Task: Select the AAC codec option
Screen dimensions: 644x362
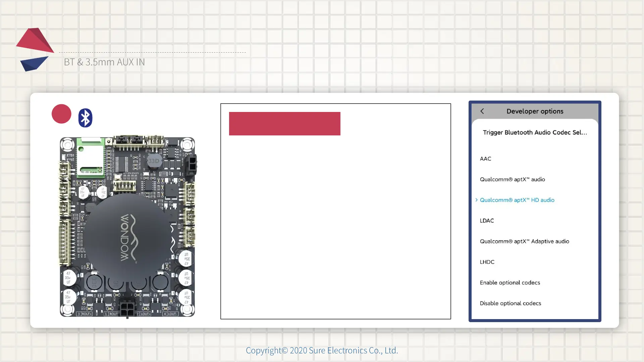Action: tap(485, 159)
